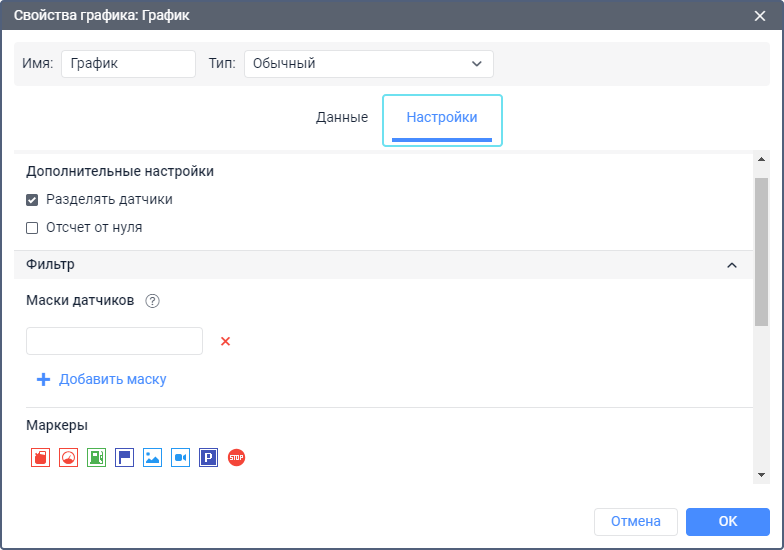Toggle the image marker icon
This screenshot has height=550, width=784.
click(x=152, y=458)
